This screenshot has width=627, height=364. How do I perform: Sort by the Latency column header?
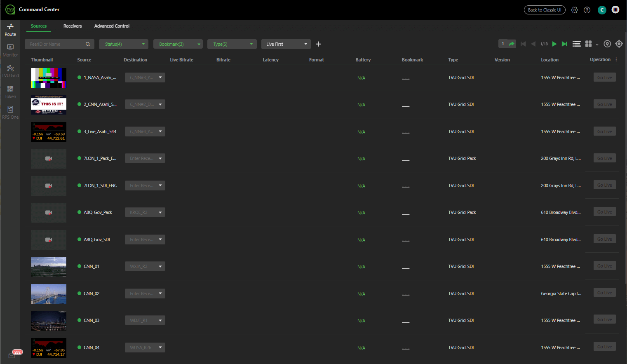270,60
